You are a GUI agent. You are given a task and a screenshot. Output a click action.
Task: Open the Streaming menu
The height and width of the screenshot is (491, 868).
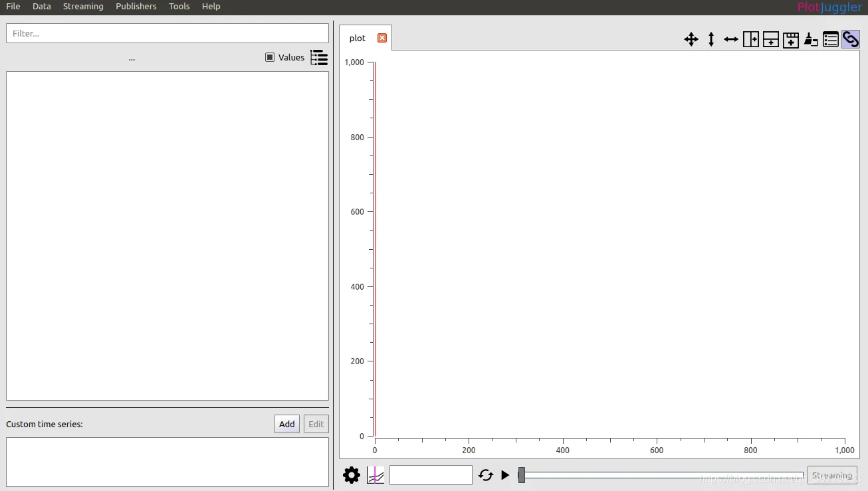pyautogui.click(x=83, y=7)
